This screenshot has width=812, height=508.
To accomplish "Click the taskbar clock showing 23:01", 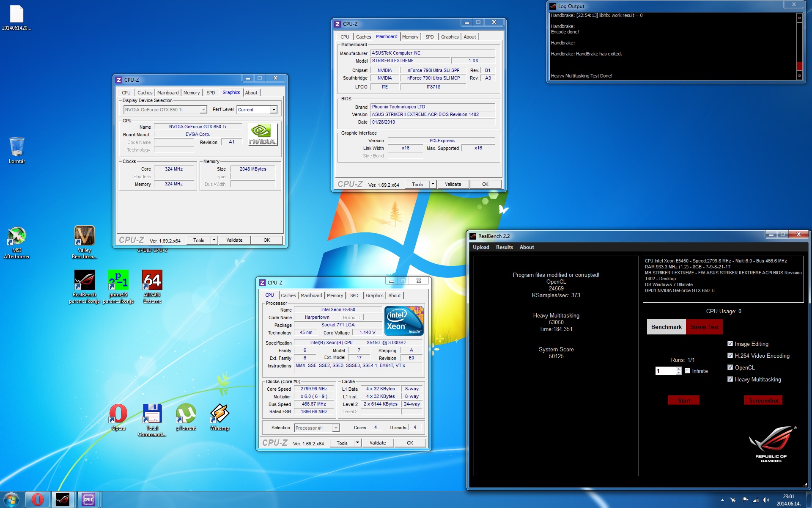I will 788,500.
